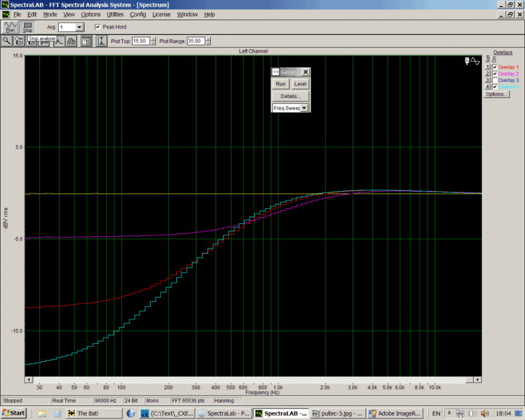This screenshot has width=525, height=420.
Task: Open the plot settings panel icon
Action: (x=86, y=41)
